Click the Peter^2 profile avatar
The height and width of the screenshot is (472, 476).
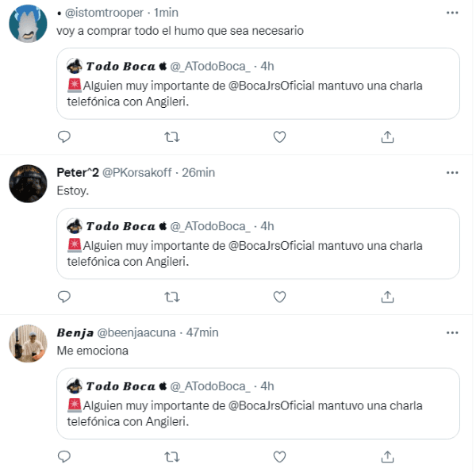click(28, 184)
